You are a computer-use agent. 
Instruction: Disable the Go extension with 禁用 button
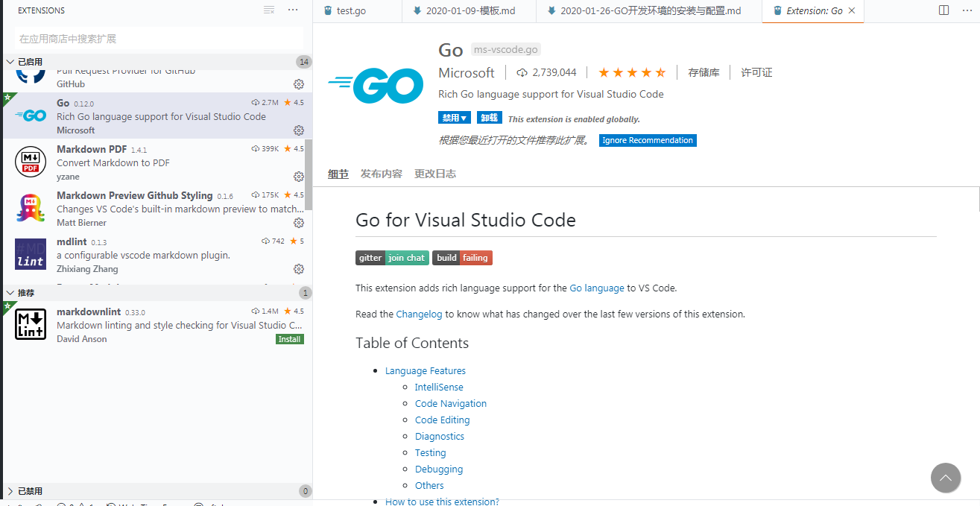coord(454,118)
